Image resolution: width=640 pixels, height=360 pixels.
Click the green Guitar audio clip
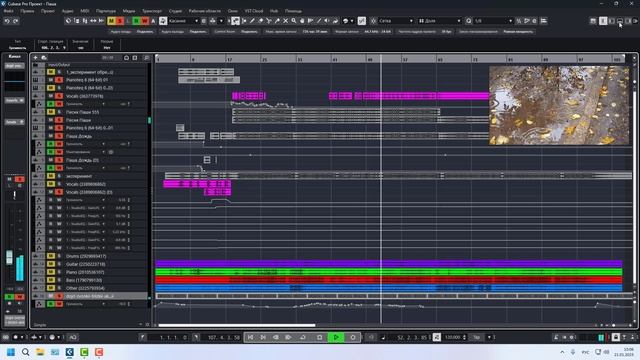[x=389, y=272]
